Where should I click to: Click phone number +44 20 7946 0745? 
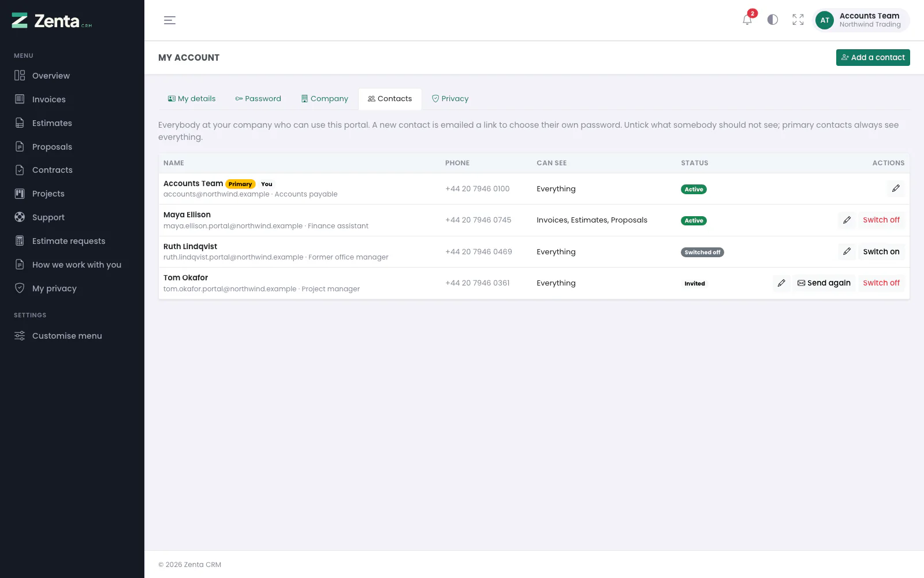478,220
